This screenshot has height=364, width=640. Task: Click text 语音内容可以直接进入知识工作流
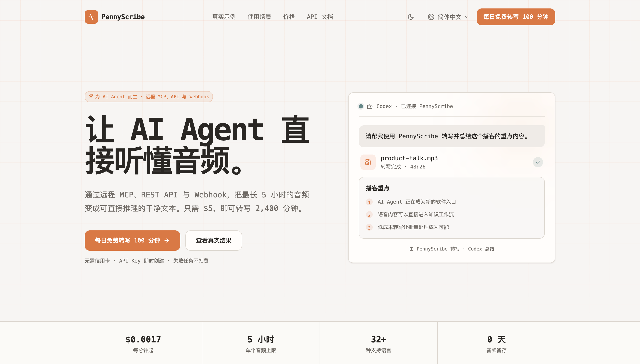tap(415, 215)
